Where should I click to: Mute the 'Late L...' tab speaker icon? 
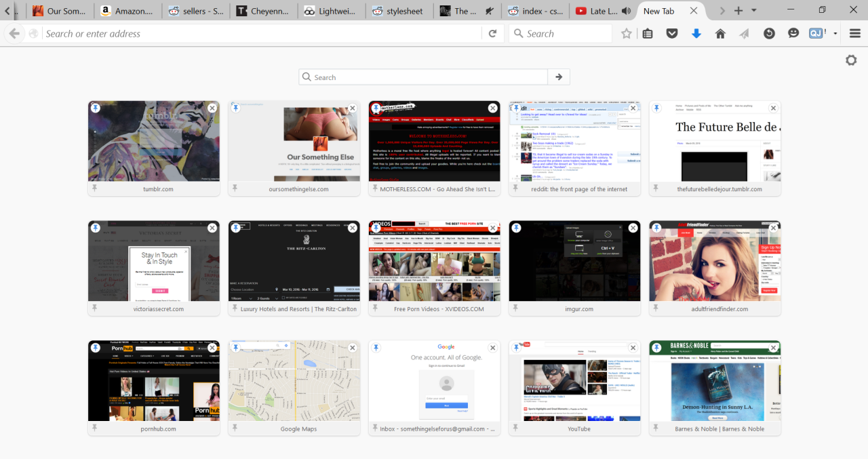click(625, 11)
